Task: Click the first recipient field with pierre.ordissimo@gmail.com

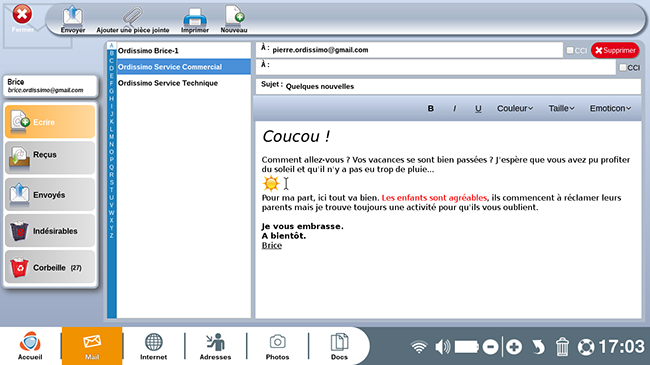Action: coord(409,50)
